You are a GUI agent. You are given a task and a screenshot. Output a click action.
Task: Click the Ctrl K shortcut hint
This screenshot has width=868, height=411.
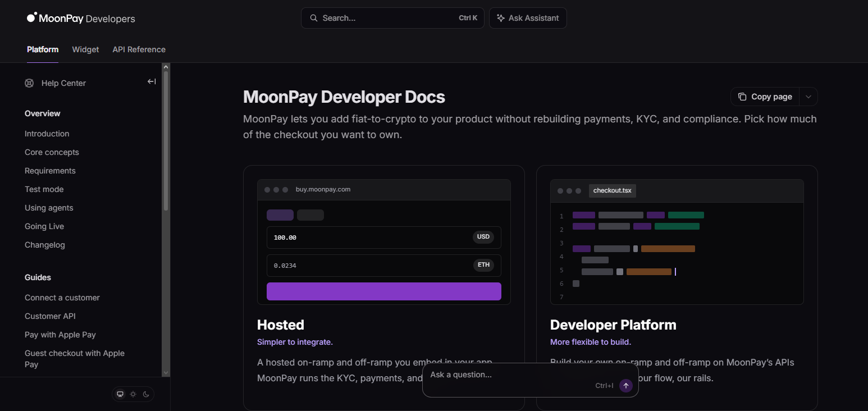[x=468, y=18]
